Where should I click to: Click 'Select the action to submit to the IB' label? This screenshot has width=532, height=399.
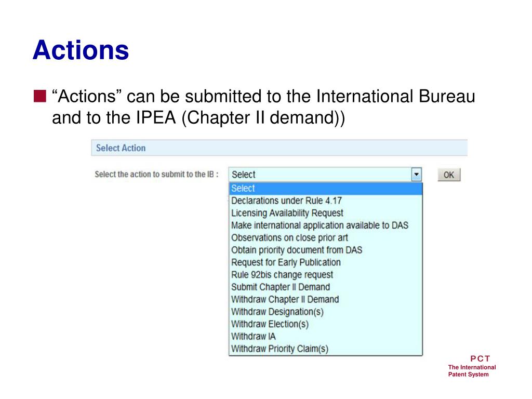156,175
